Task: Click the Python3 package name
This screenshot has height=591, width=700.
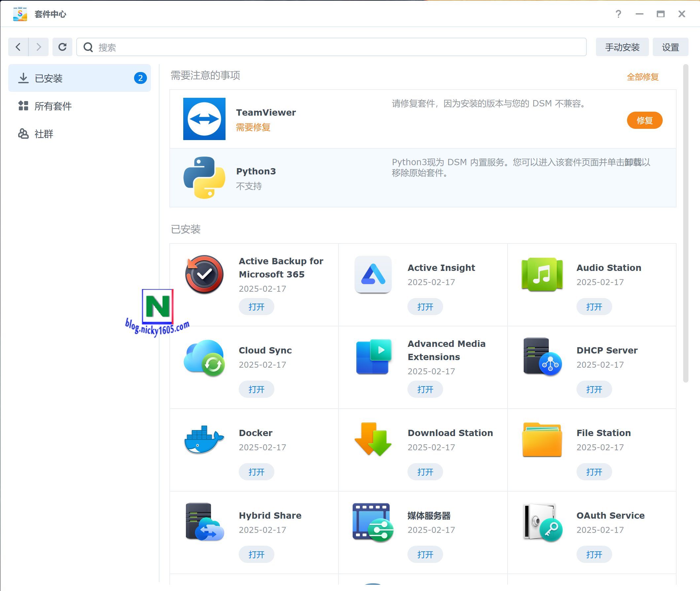Action: pyautogui.click(x=256, y=171)
